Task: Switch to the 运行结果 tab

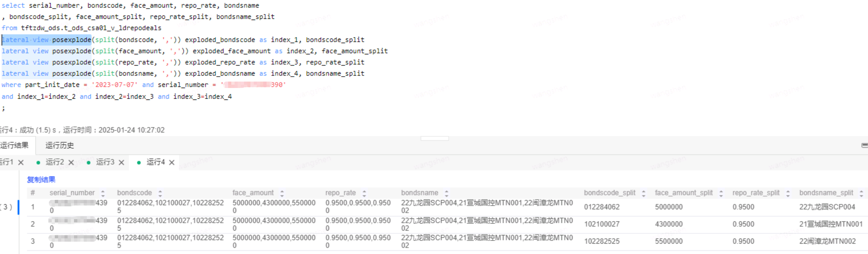Action: (14, 145)
